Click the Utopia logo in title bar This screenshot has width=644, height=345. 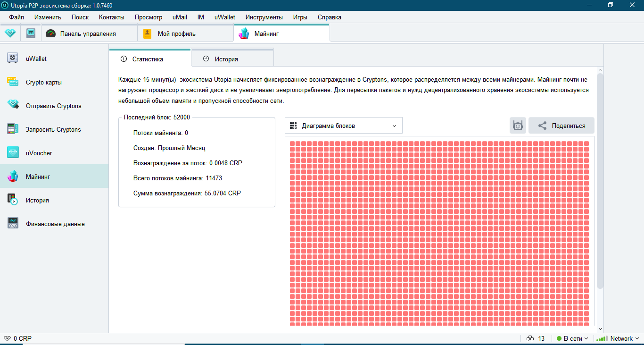pyautogui.click(x=5, y=5)
